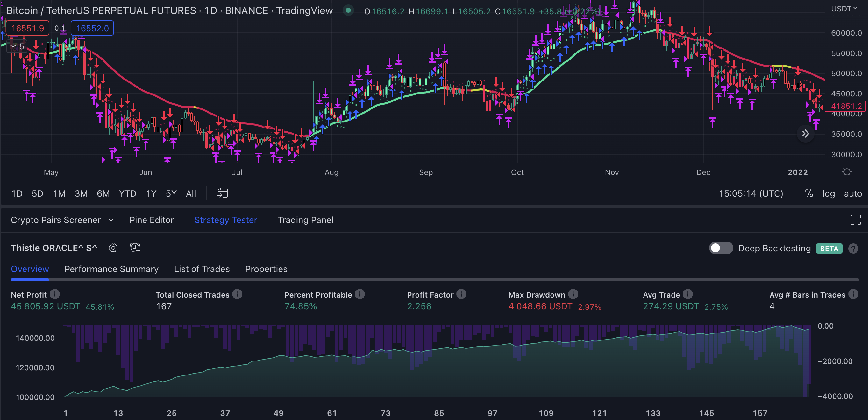The width and height of the screenshot is (868, 420).
Task: Toggle auto scale mode
Action: pos(852,194)
